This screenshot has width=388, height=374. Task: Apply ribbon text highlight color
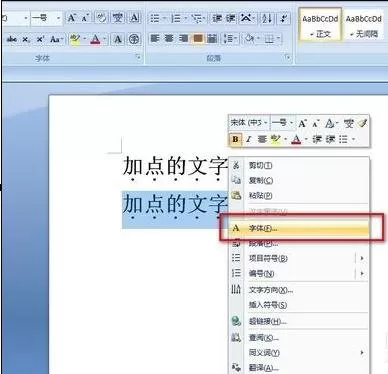point(75,39)
